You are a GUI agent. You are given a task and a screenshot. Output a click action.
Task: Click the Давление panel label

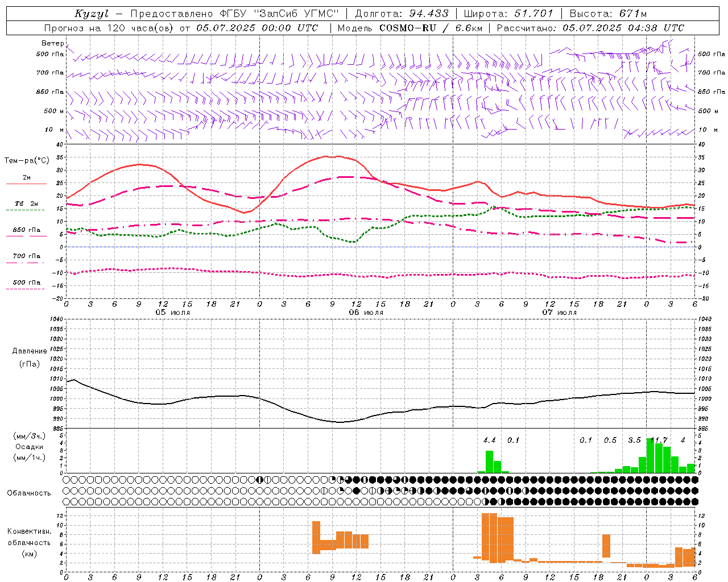(30, 351)
